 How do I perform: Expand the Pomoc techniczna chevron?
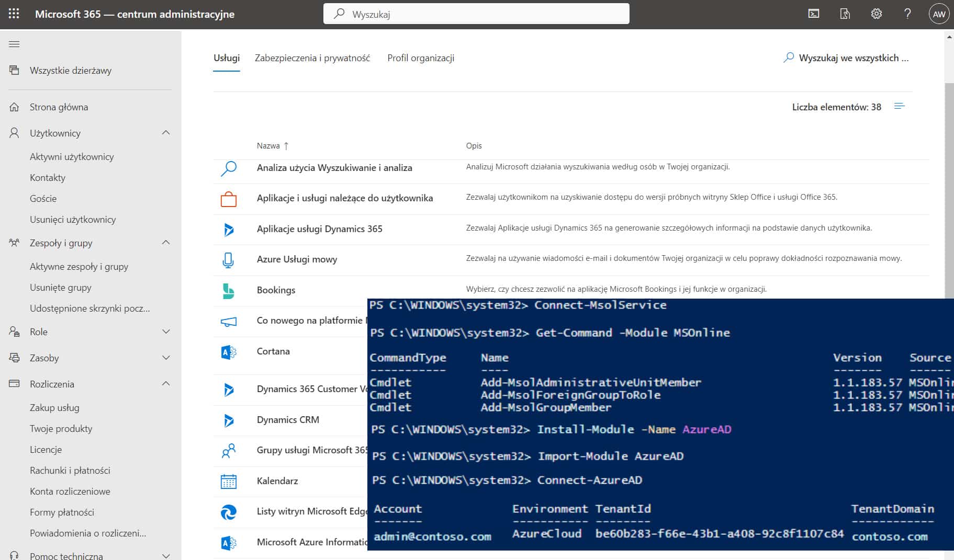[166, 555]
